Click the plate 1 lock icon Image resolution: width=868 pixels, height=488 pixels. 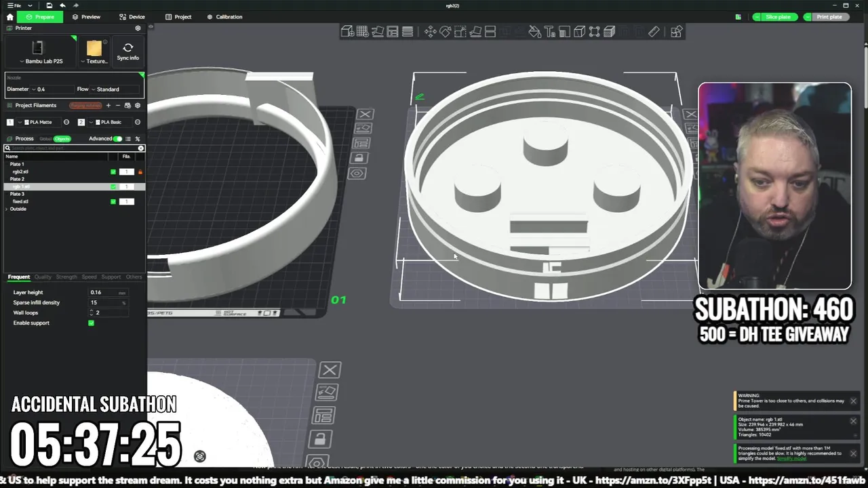tap(360, 158)
